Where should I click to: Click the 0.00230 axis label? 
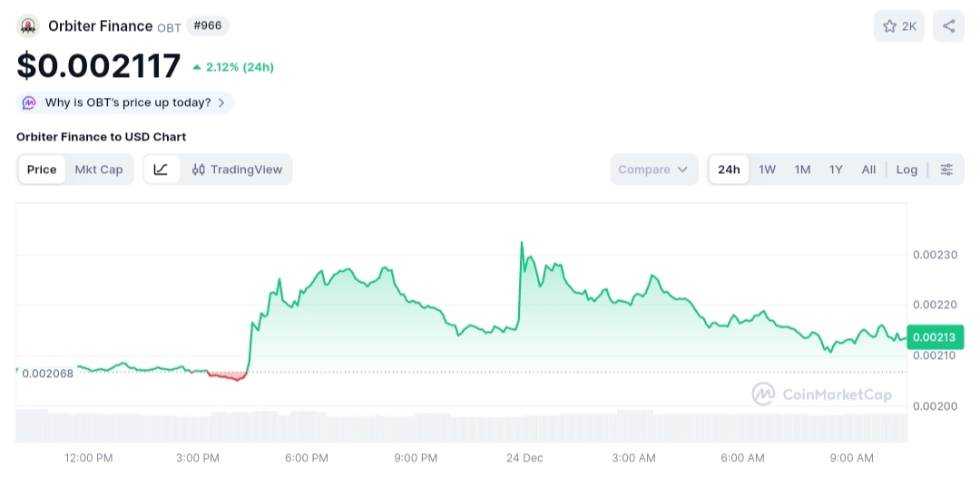(935, 255)
